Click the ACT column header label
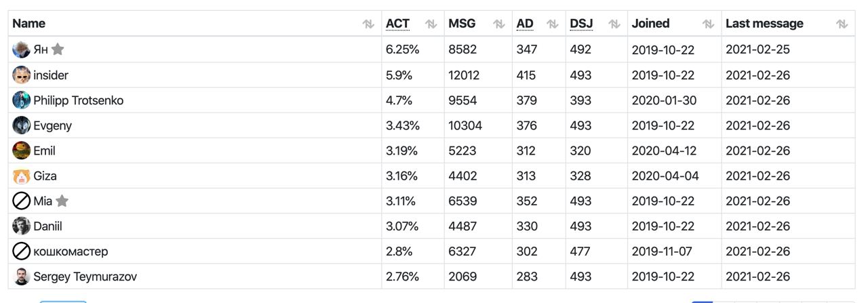 397,24
